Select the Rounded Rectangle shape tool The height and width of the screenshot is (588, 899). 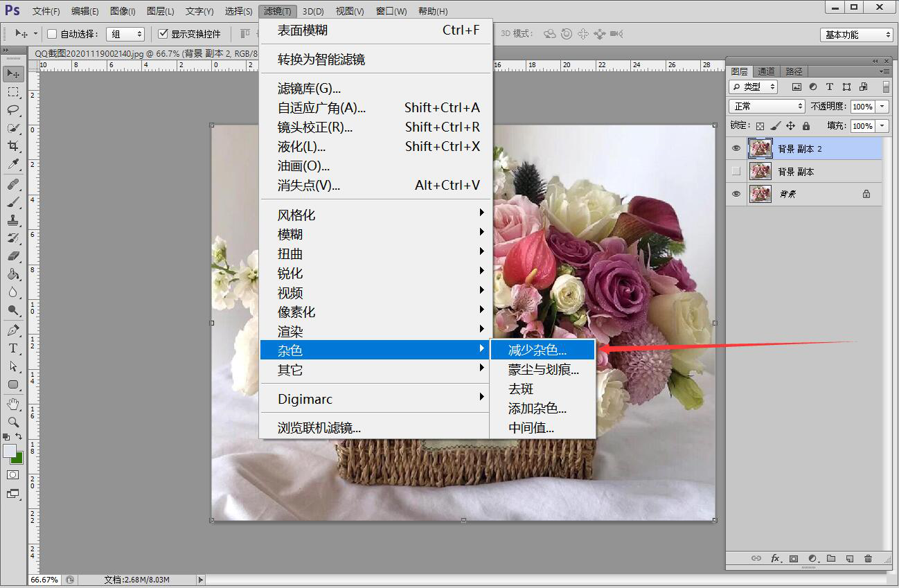pyautogui.click(x=13, y=384)
